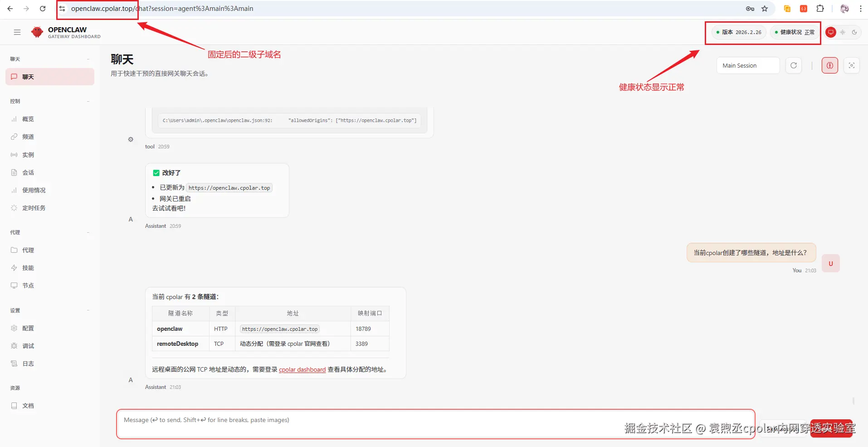
Task: Open the browser extensions puzzle menu
Action: point(820,9)
